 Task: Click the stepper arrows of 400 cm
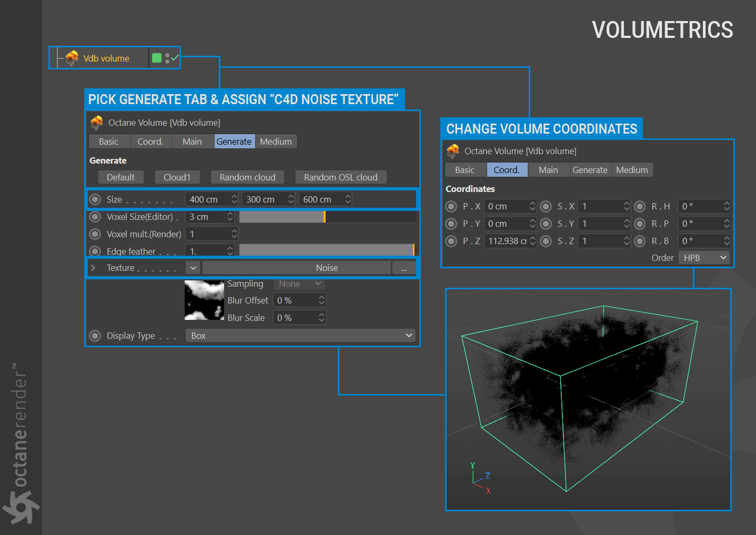[x=235, y=199]
